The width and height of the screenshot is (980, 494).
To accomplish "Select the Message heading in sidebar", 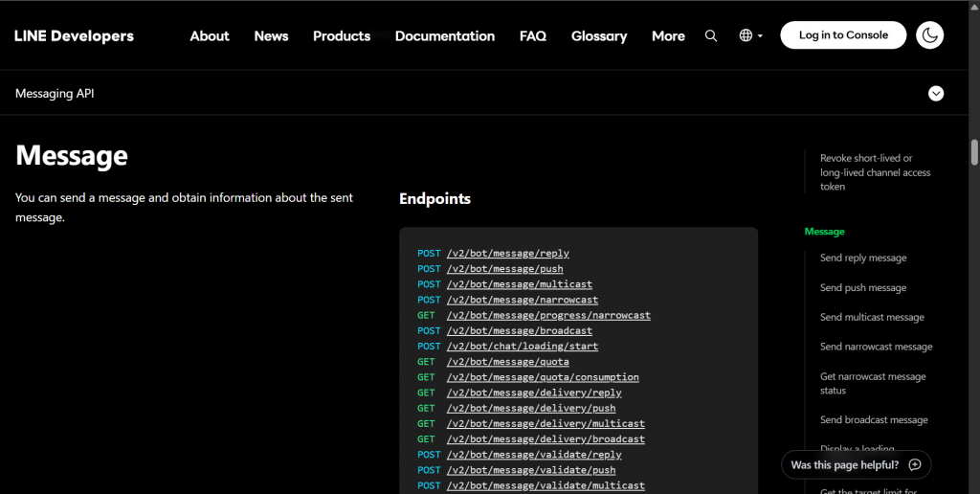I will (x=824, y=232).
